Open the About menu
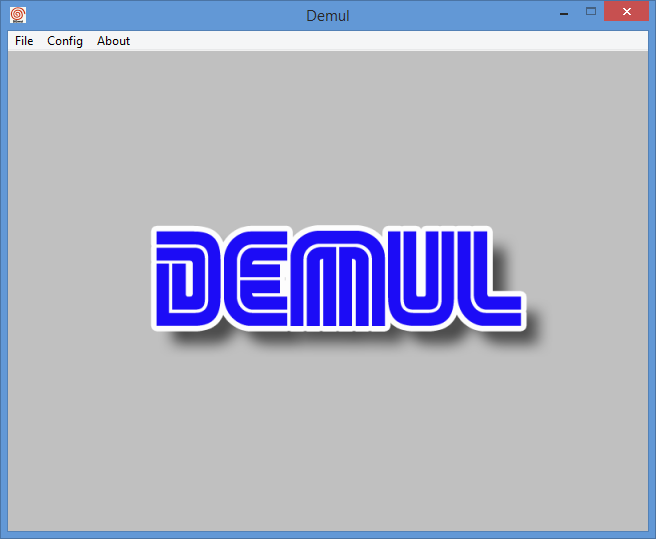The height and width of the screenshot is (539, 656). (x=113, y=41)
